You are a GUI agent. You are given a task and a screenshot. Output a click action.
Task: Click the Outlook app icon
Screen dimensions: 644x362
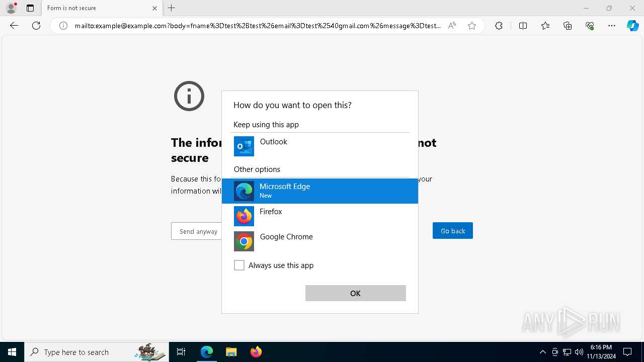(x=244, y=146)
